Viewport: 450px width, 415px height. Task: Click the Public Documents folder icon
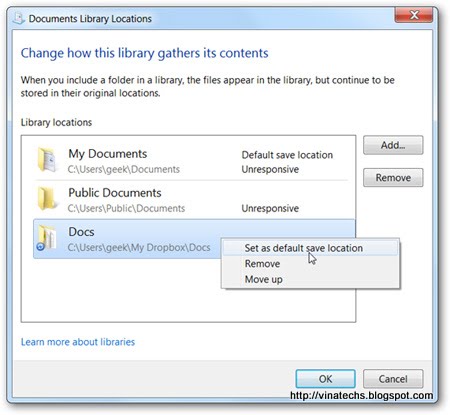click(x=47, y=199)
